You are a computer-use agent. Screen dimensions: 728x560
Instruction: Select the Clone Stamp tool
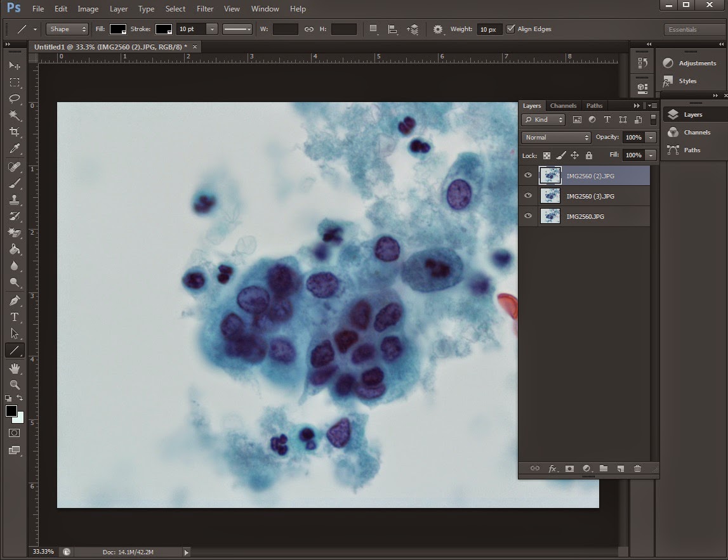pyautogui.click(x=15, y=199)
